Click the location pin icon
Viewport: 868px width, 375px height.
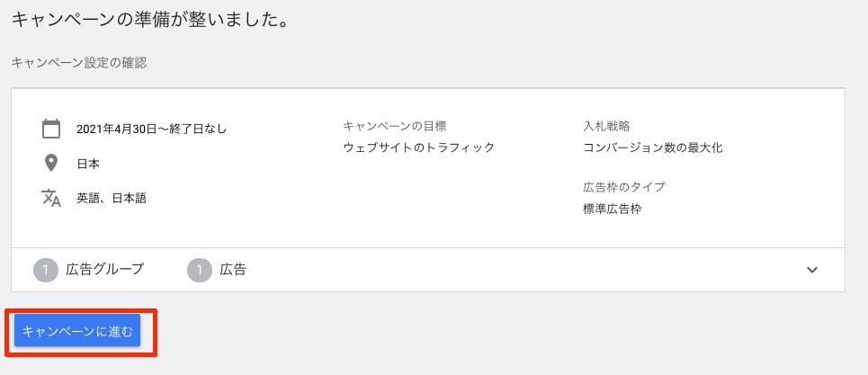[x=51, y=164]
